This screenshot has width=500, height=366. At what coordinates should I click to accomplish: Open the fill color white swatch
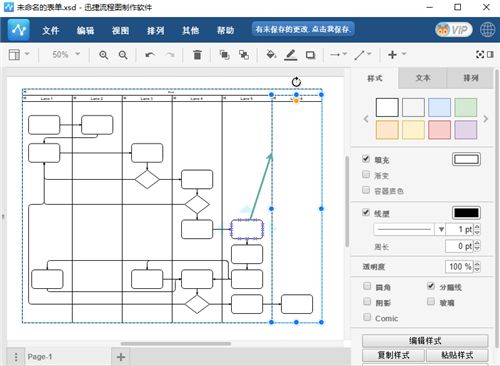tap(466, 159)
